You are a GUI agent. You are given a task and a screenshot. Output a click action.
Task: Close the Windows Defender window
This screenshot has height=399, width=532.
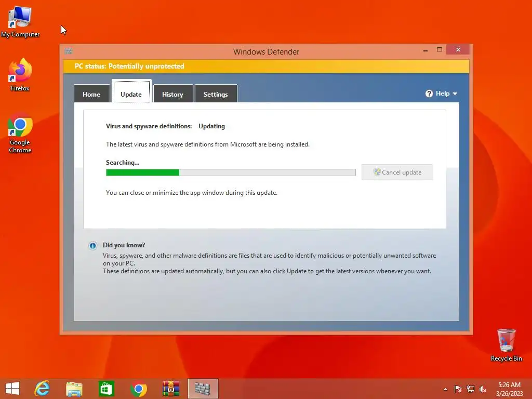tap(458, 49)
